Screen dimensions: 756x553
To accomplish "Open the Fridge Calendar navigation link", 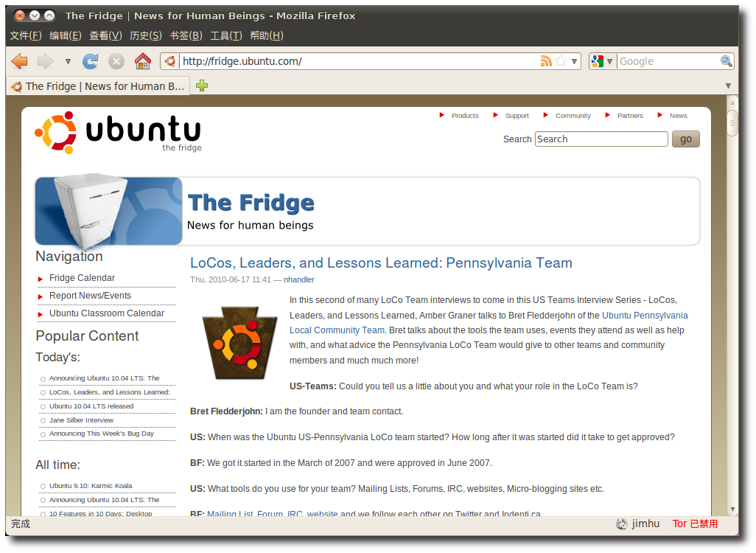I will pos(82,278).
